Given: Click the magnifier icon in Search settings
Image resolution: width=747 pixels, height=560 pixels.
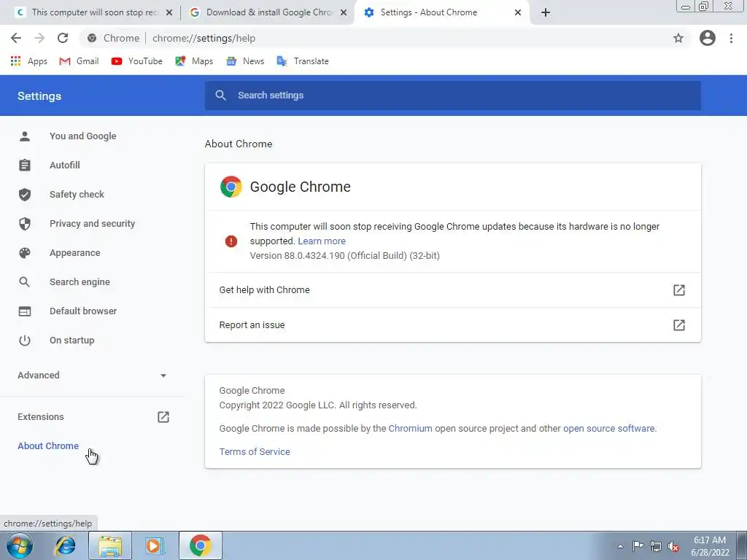Looking at the screenshot, I should (220, 96).
